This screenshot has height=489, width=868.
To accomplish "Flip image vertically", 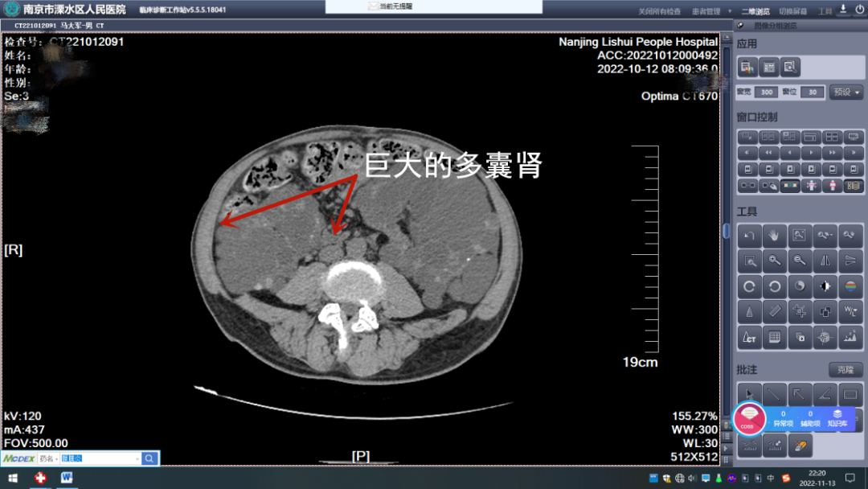I will tap(850, 261).
